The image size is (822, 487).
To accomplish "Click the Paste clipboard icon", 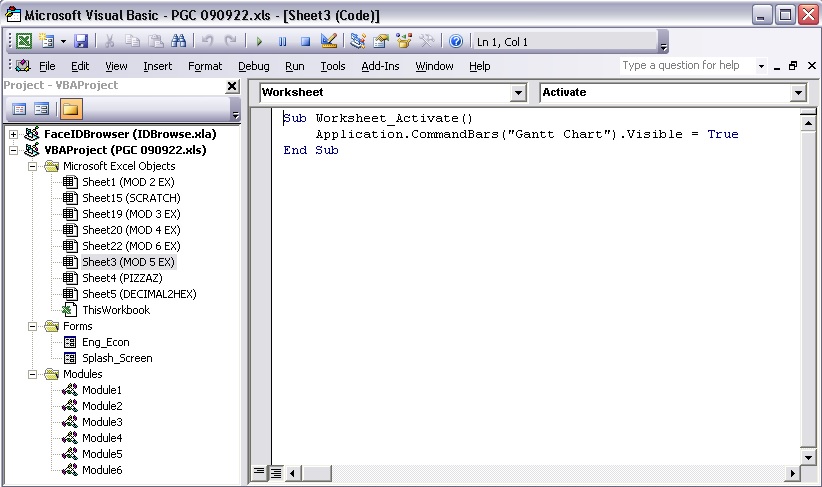I will click(x=155, y=41).
